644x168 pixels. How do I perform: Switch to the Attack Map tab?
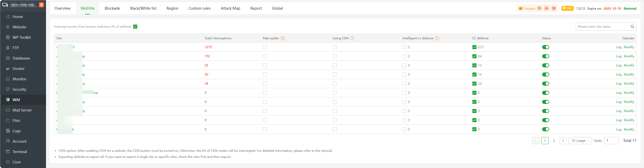pos(230,8)
